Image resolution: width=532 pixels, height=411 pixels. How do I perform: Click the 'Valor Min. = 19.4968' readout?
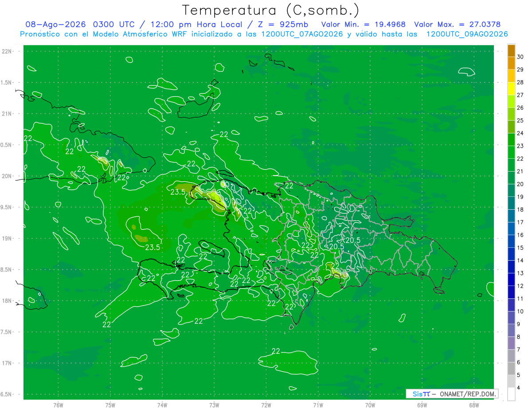(x=363, y=24)
